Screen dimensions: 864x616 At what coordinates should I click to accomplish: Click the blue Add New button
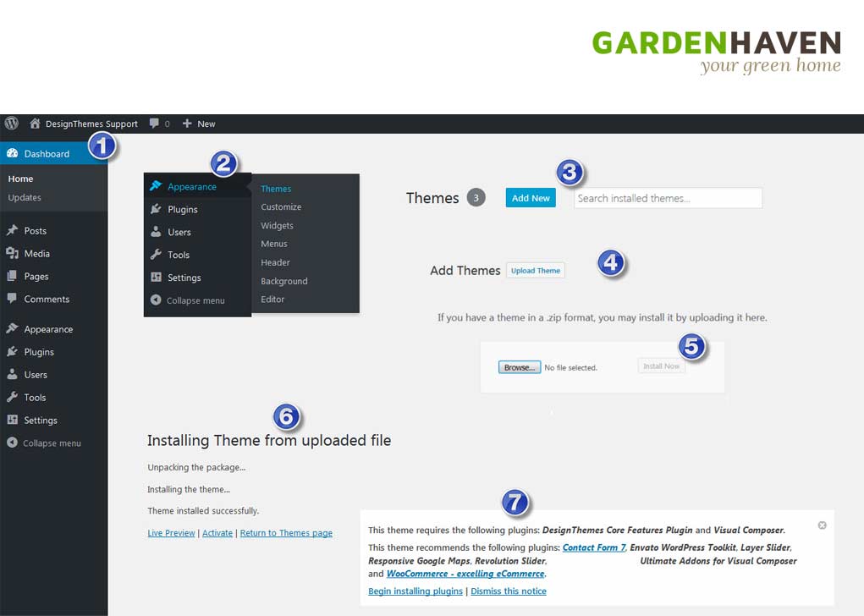click(531, 198)
